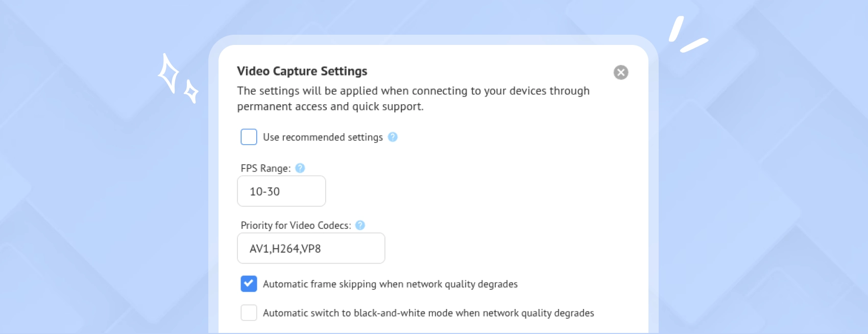
Task: Click help icon beside Use recommended settings
Action: tap(393, 137)
